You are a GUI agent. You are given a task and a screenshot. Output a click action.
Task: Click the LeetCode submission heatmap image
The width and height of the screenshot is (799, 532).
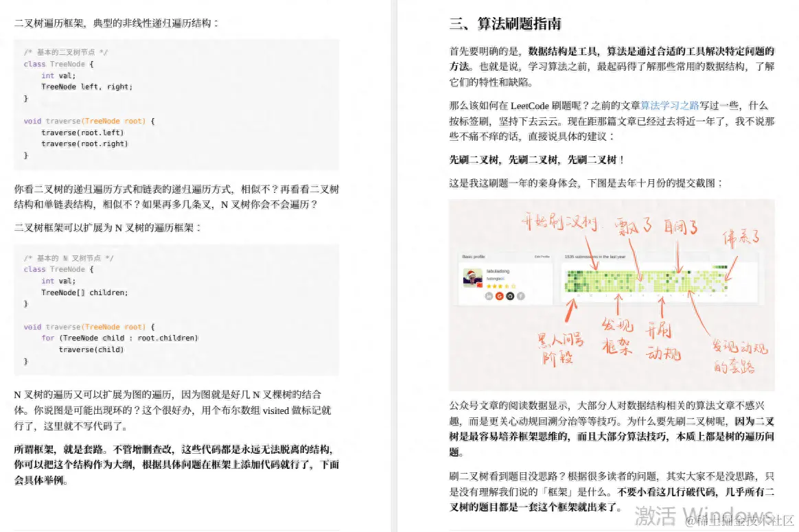(612, 295)
